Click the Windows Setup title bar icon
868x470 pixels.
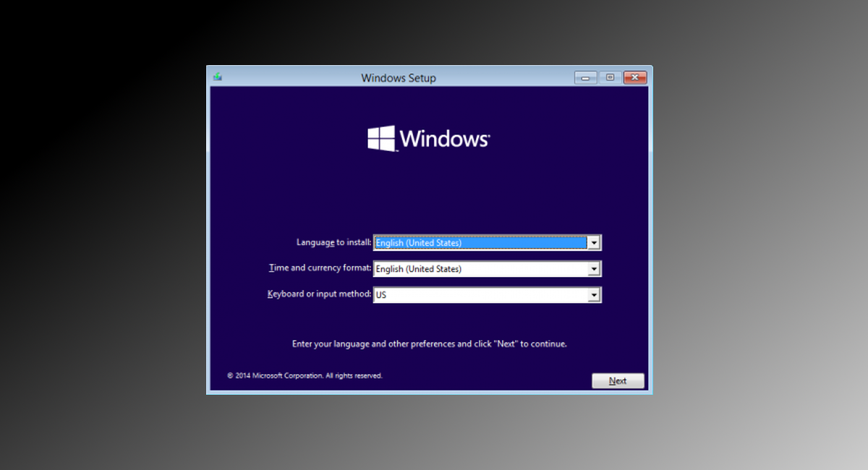[x=217, y=77]
